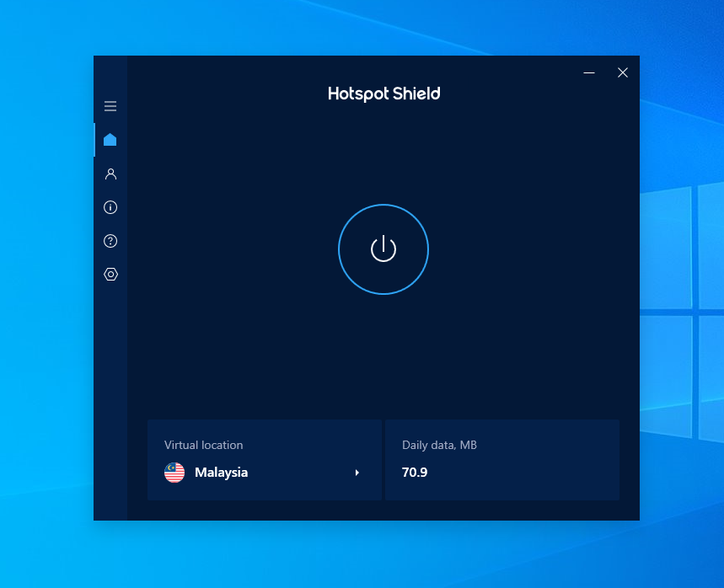Open Settings hexagon gear icon
This screenshot has height=588, width=724.
(110, 274)
